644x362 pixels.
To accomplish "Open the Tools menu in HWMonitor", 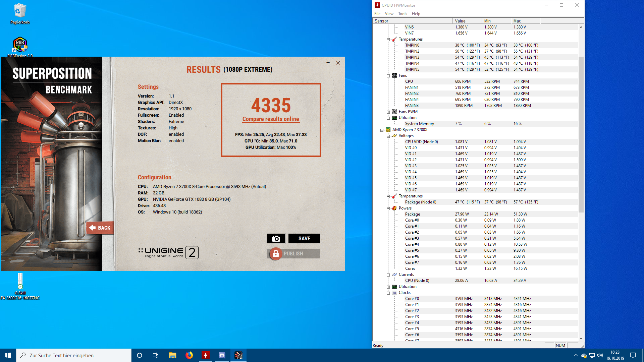I will (x=402, y=14).
